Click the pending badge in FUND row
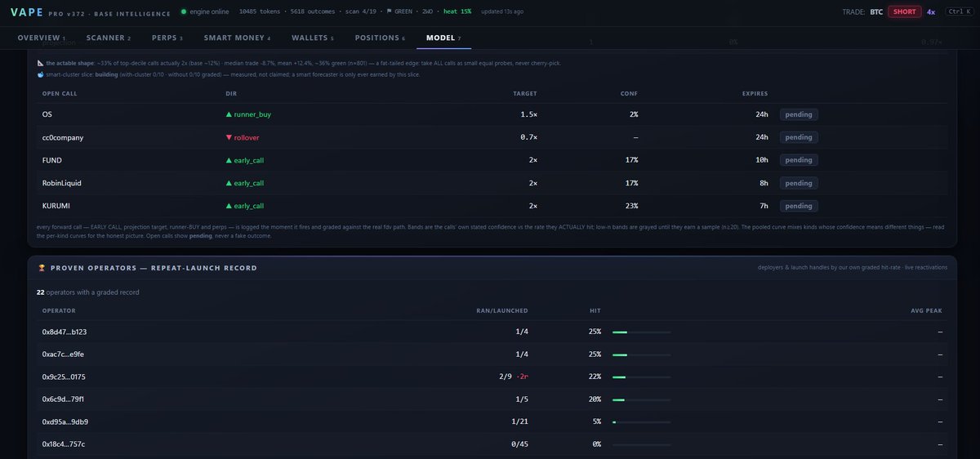Viewport: 980px width, 459px height. (x=799, y=160)
